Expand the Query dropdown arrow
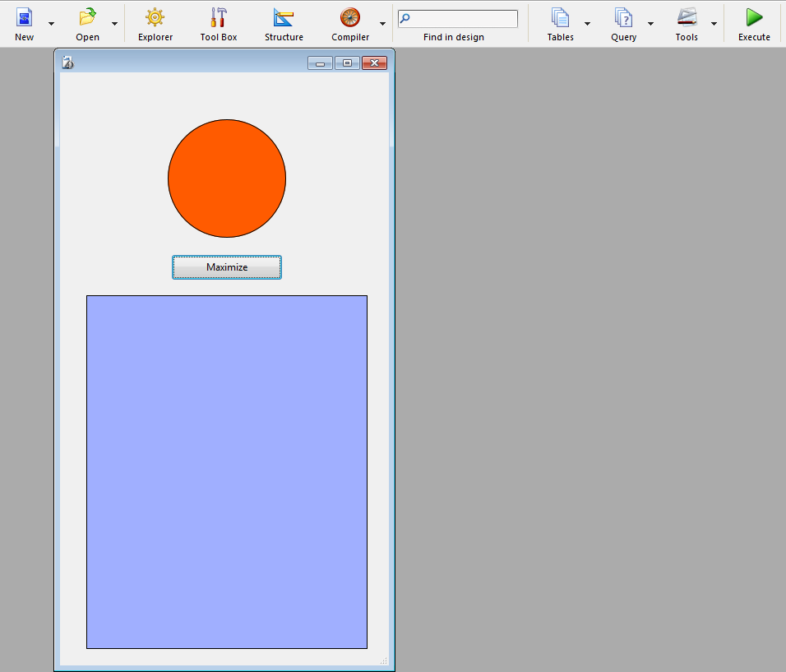The width and height of the screenshot is (786, 672). 650,24
